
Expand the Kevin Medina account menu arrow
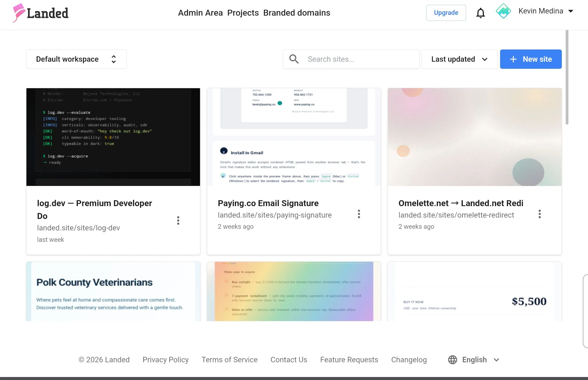[x=571, y=11]
